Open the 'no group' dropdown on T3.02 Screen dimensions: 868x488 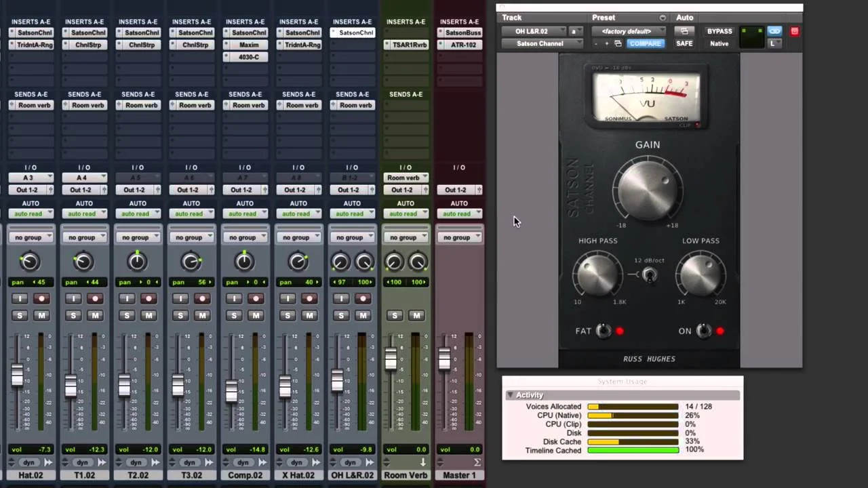pyautogui.click(x=191, y=237)
